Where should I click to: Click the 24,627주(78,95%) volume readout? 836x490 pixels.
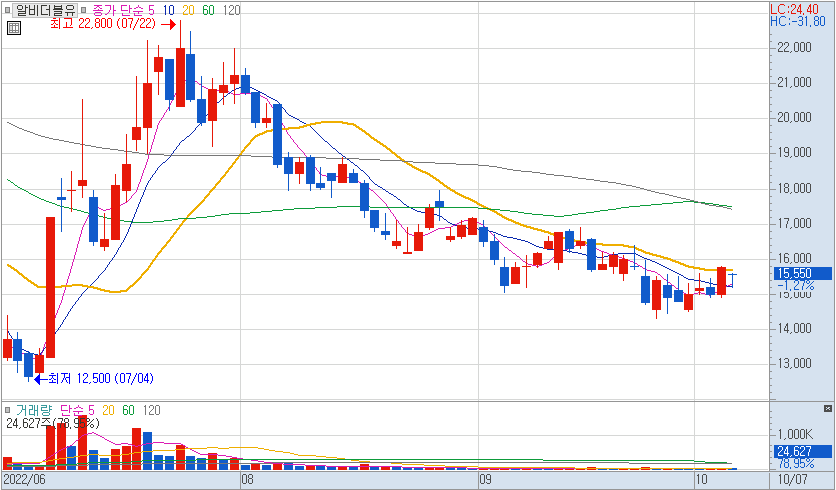point(52,423)
